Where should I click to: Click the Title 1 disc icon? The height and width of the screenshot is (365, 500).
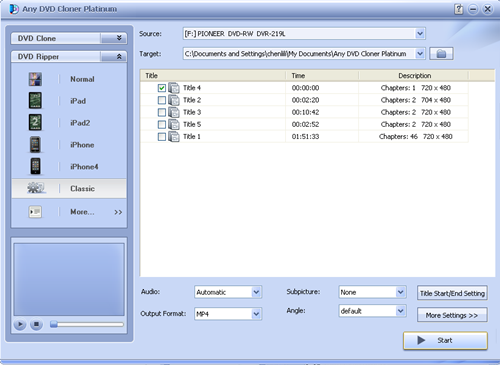[x=174, y=137]
